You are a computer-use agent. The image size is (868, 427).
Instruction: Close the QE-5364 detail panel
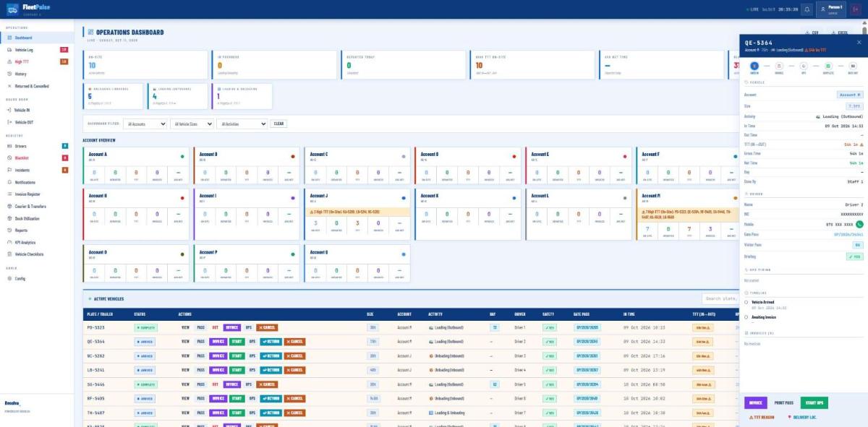[x=859, y=43]
